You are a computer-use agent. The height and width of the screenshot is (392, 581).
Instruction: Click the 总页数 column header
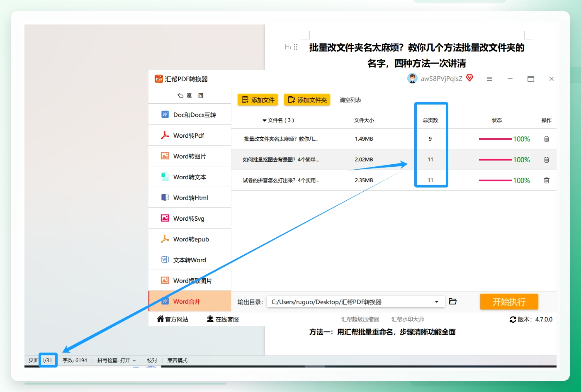pyautogui.click(x=430, y=120)
